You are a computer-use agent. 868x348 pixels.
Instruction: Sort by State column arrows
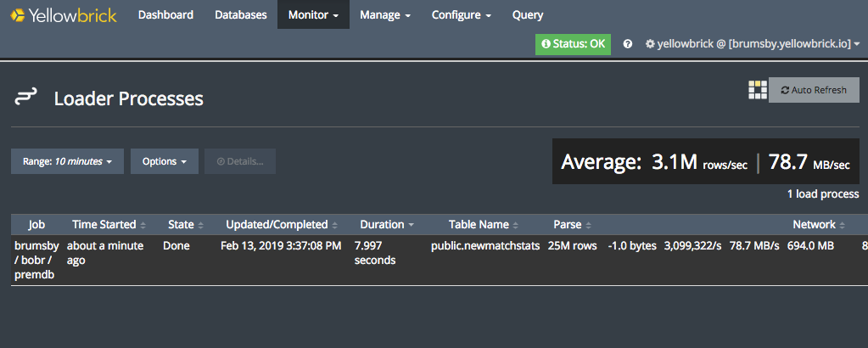pyautogui.click(x=201, y=225)
